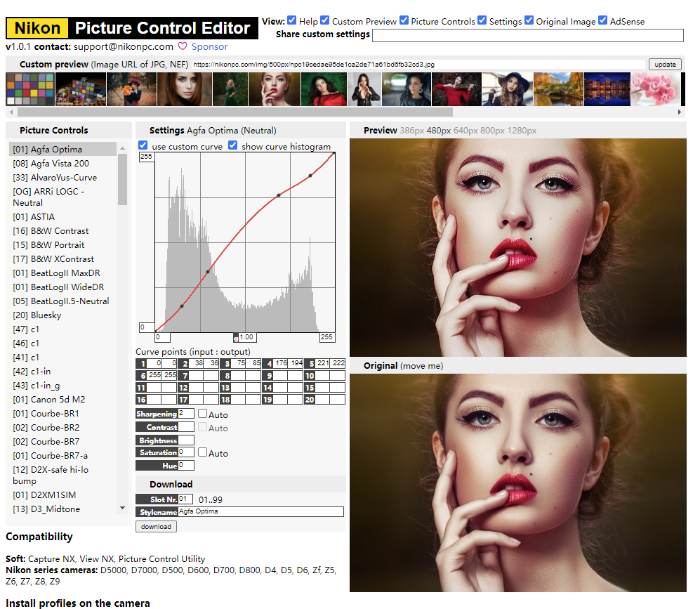Toggle the Settings view checkbox
The image size is (700, 609).
(x=482, y=20)
